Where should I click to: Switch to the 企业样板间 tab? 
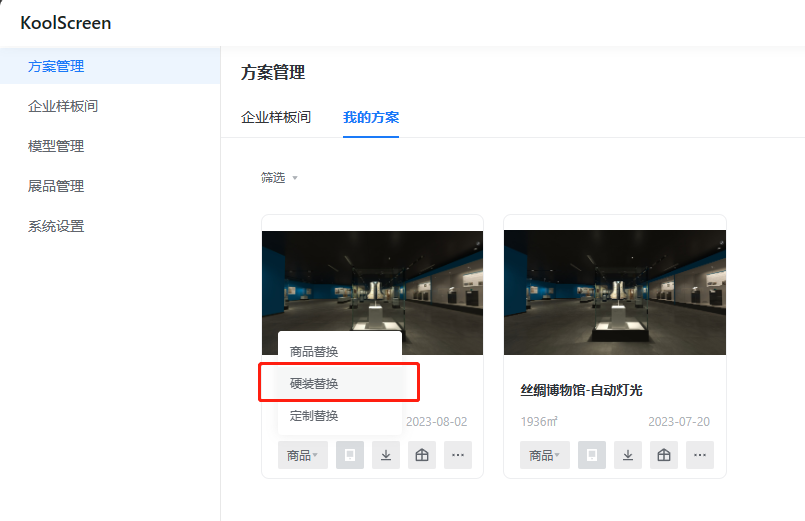point(276,117)
